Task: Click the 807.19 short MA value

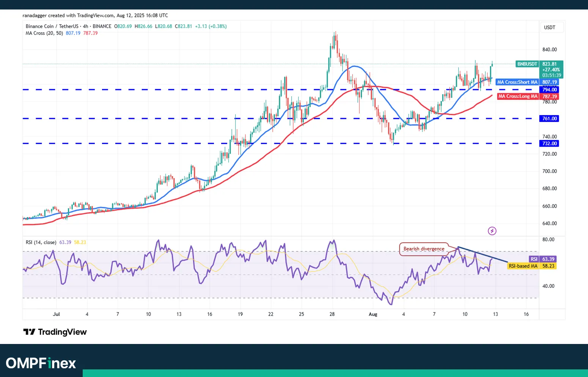Action: tap(73, 33)
